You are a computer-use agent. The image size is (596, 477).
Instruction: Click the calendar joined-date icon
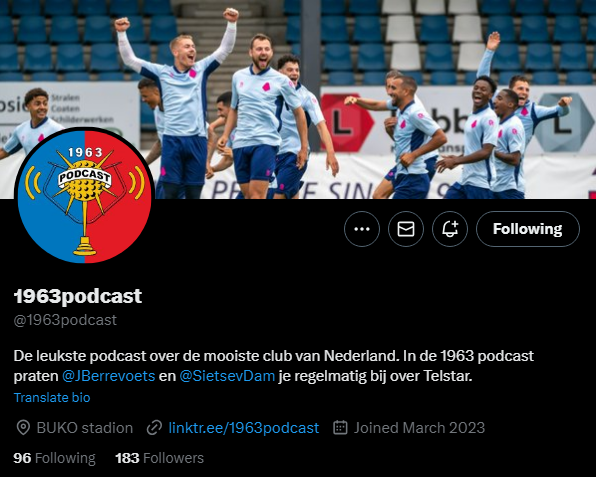click(x=340, y=427)
